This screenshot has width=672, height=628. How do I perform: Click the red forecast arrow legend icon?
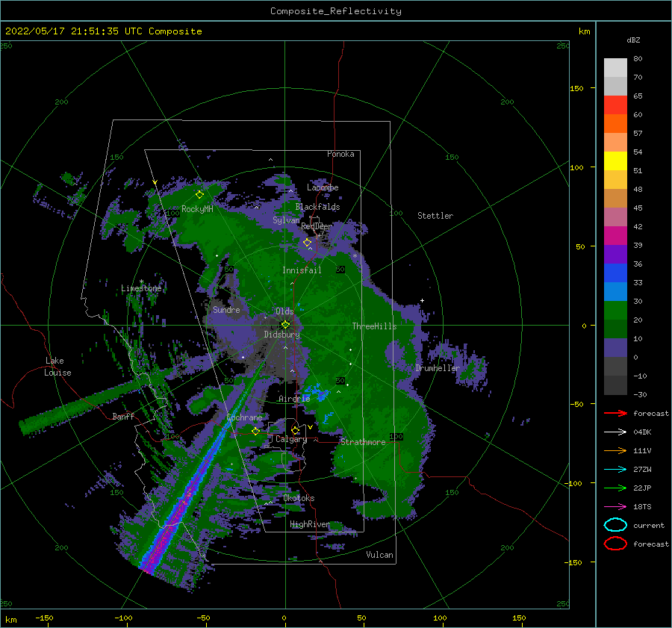615,413
